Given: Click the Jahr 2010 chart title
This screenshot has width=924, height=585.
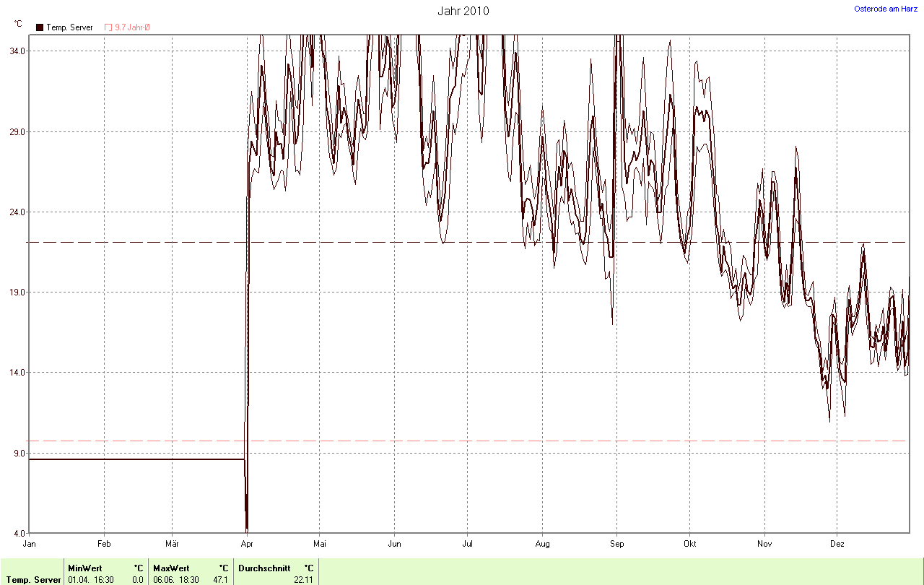Looking at the screenshot, I should tap(463, 12).
